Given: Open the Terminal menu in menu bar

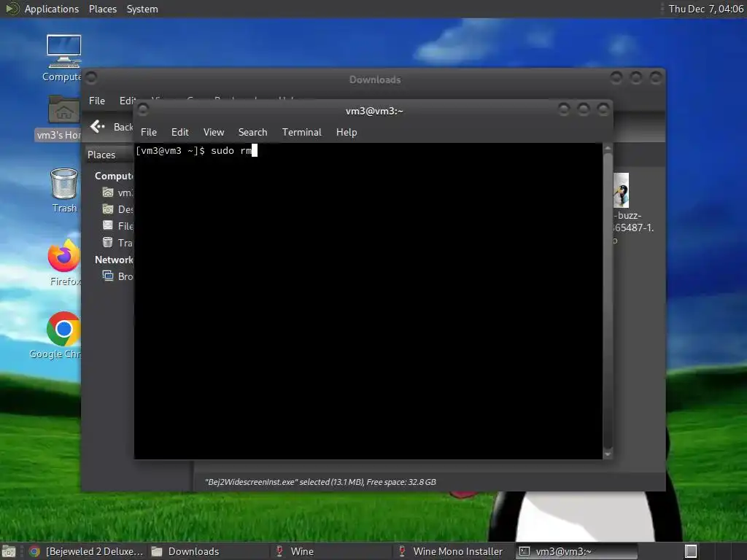Looking at the screenshot, I should [301, 133].
